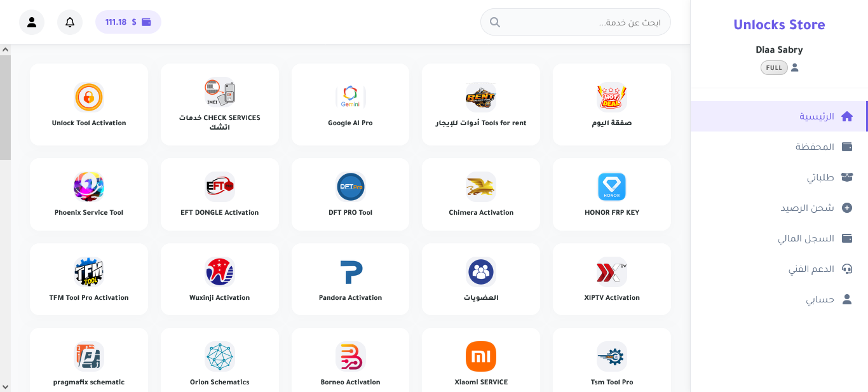Open notifications bell
Image resolution: width=868 pixels, height=392 pixels.
[70, 22]
